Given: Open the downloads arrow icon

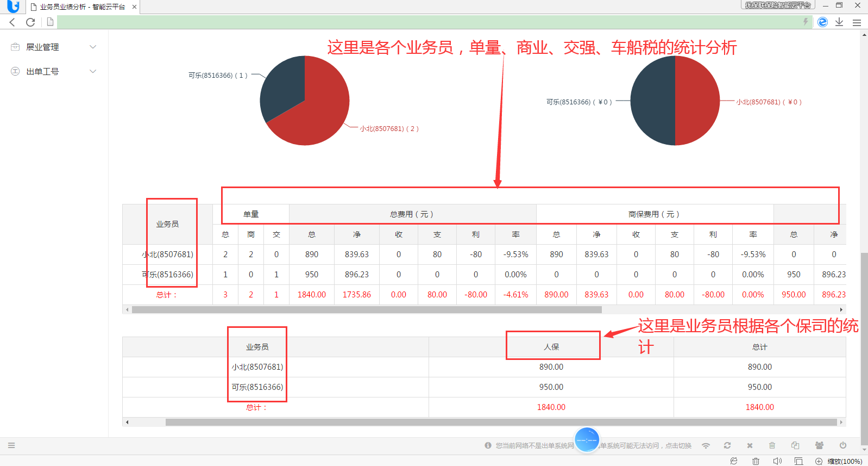Looking at the screenshot, I should tap(839, 22).
